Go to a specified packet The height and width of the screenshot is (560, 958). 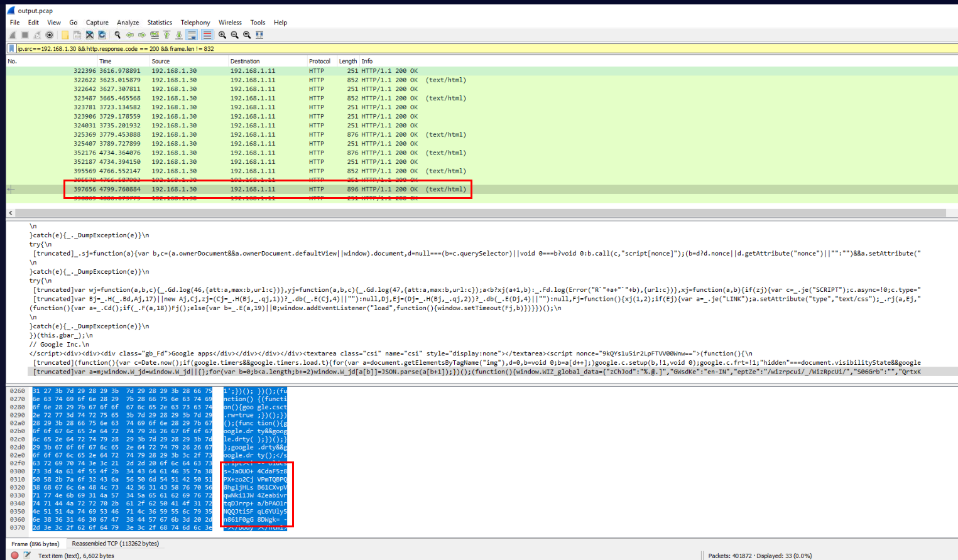[x=155, y=35]
